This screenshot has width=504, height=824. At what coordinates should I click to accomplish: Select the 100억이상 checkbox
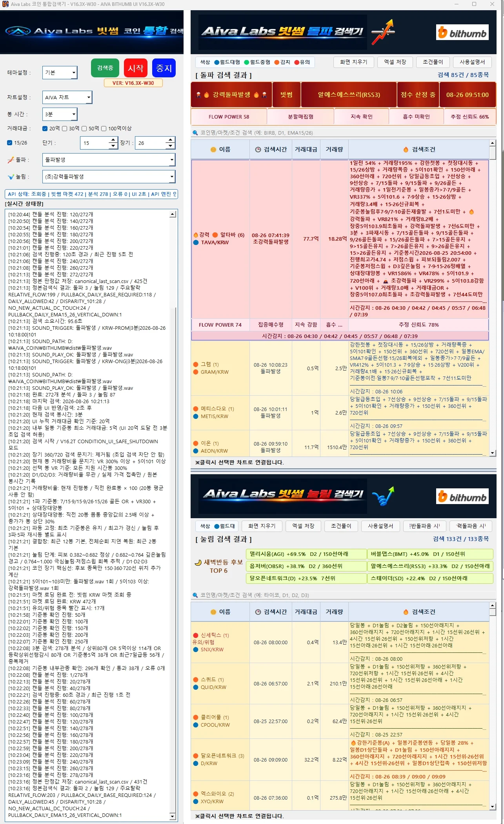click(x=104, y=128)
